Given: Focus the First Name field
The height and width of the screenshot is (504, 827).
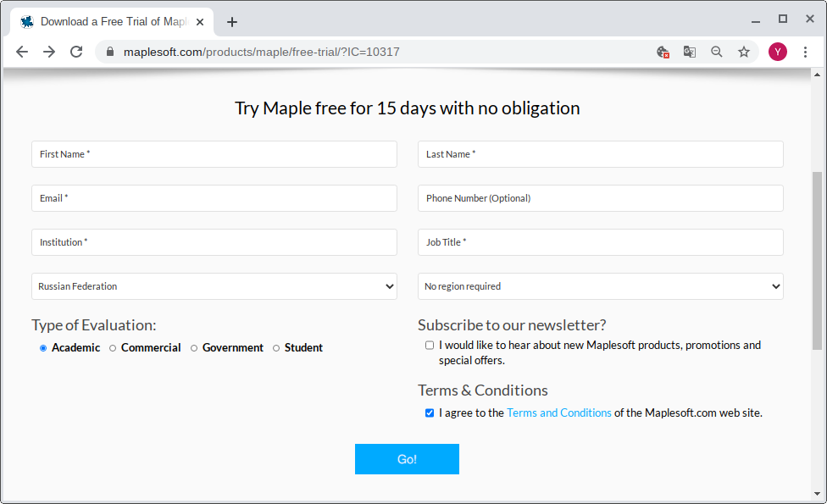Looking at the screenshot, I should [x=214, y=154].
